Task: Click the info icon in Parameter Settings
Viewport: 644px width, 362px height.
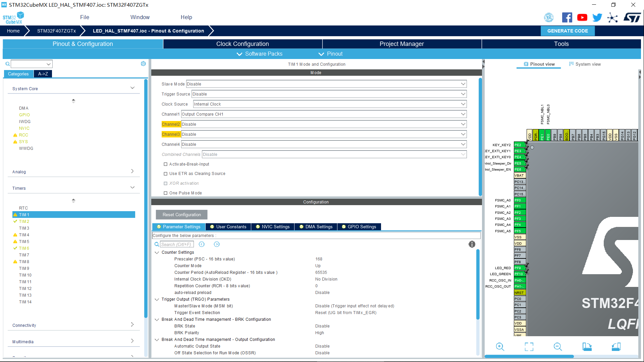Action: [x=472, y=244]
